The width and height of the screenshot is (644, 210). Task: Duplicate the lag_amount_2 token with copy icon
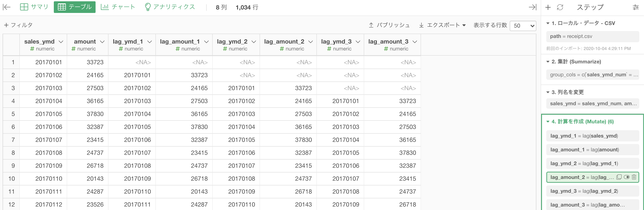(619, 177)
